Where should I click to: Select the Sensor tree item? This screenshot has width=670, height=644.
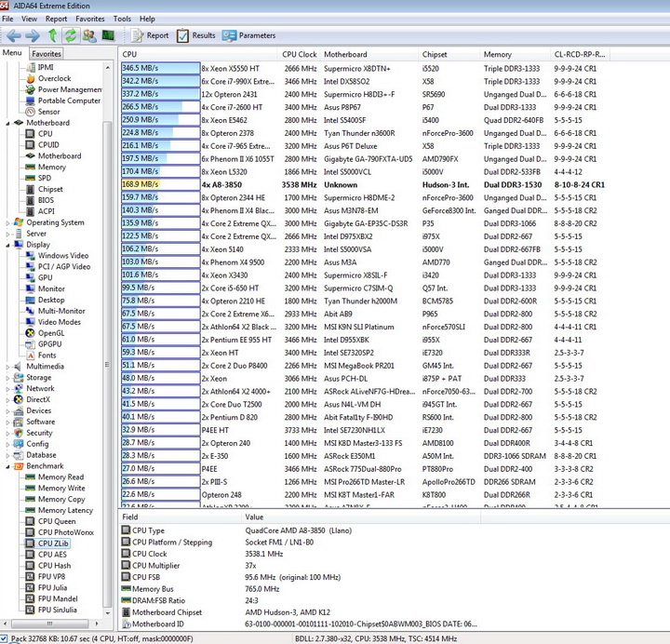tap(43, 112)
